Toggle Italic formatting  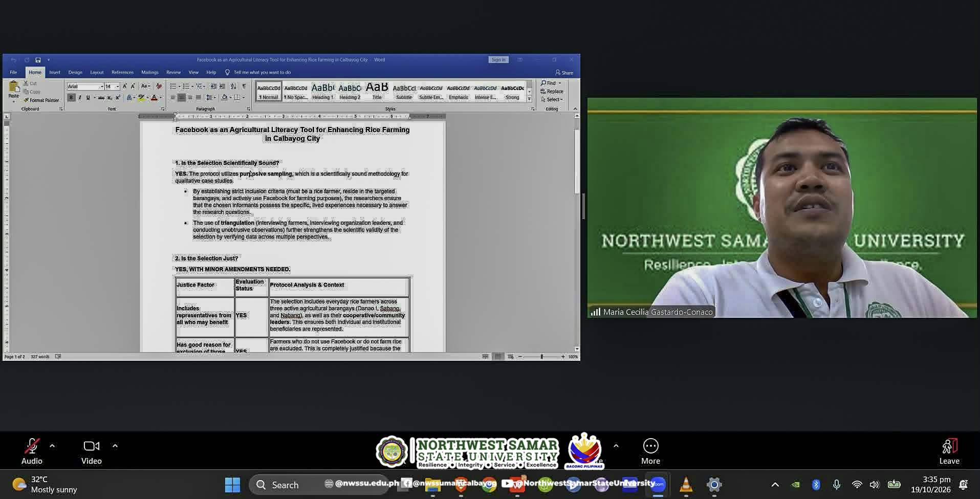[x=80, y=98]
